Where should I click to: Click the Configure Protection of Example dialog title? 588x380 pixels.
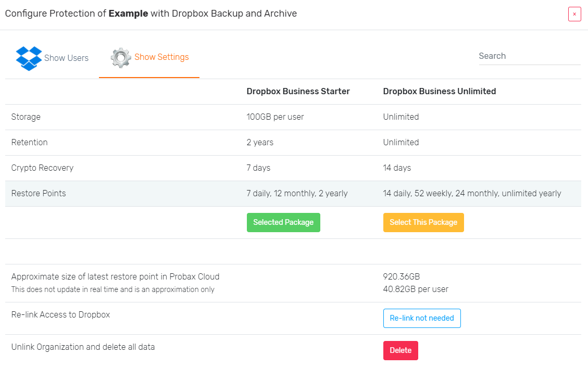pos(151,14)
